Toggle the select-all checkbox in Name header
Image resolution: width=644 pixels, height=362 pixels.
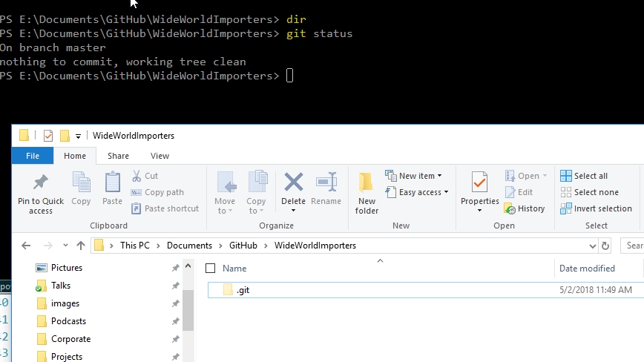coord(211,269)
